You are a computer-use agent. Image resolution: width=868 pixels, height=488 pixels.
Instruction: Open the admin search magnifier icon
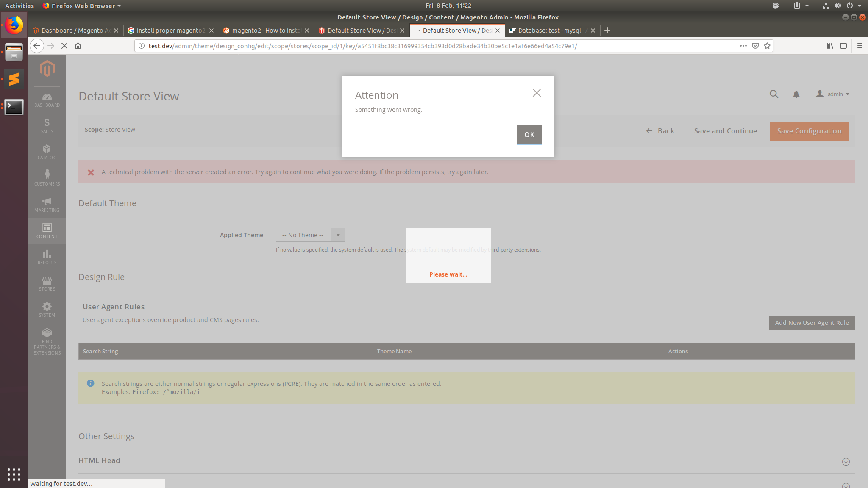click(x=773, y=94)
